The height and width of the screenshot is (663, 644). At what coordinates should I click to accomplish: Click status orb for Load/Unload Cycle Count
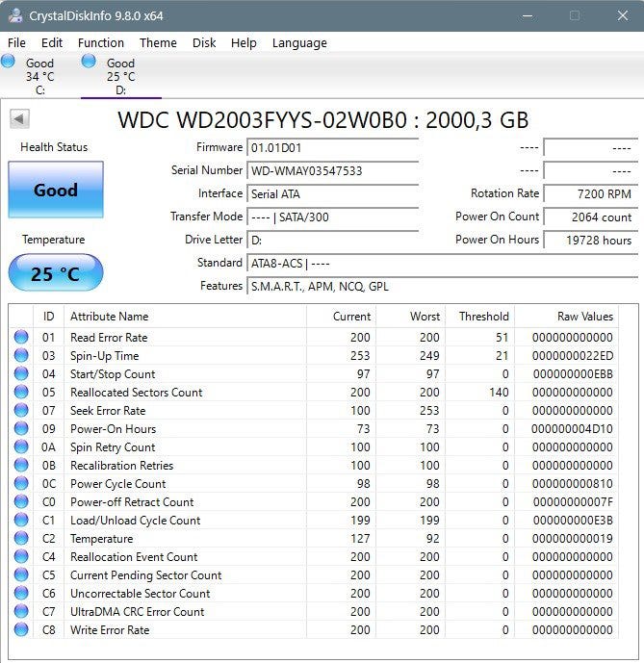coord(21,520)
